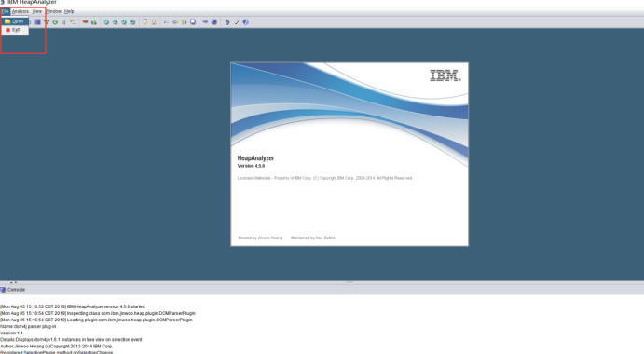The image size is (644, 354).
Task: Open the Help menu
Action: [69, 11]
